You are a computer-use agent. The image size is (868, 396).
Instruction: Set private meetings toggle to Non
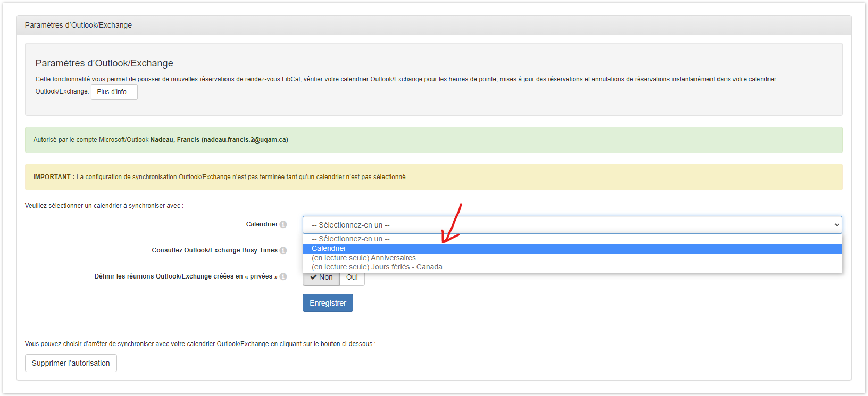click(x=321, y=278)
